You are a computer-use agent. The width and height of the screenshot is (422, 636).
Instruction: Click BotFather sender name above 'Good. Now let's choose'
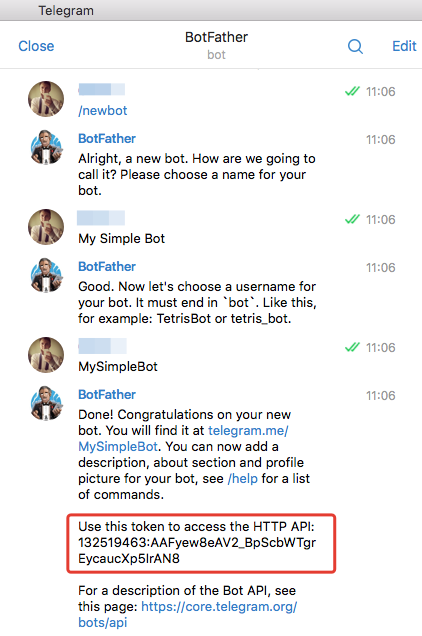tap(107, 266)
